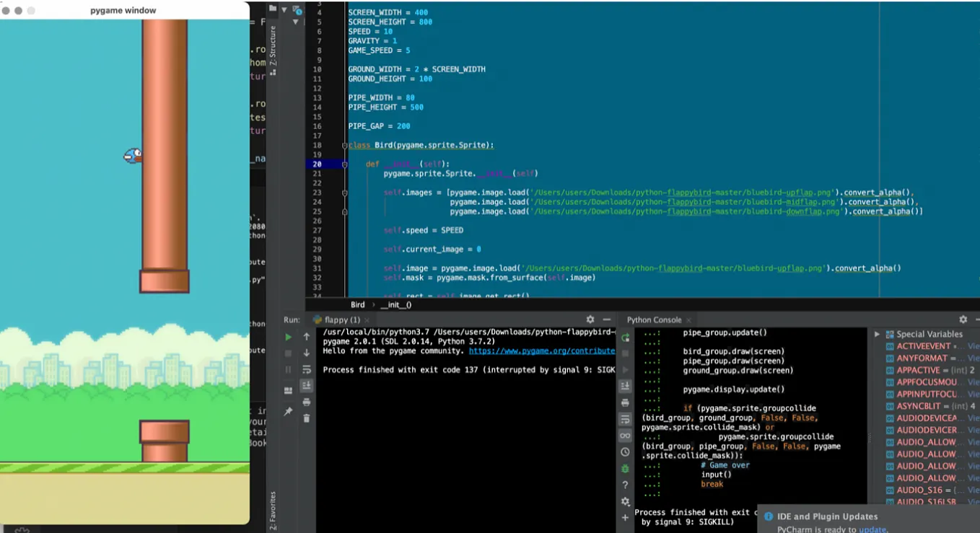The height and width of the screenshot is (533, 980).
Task: Open the pygame.org contribute link
Action: [x=542, y=351]
